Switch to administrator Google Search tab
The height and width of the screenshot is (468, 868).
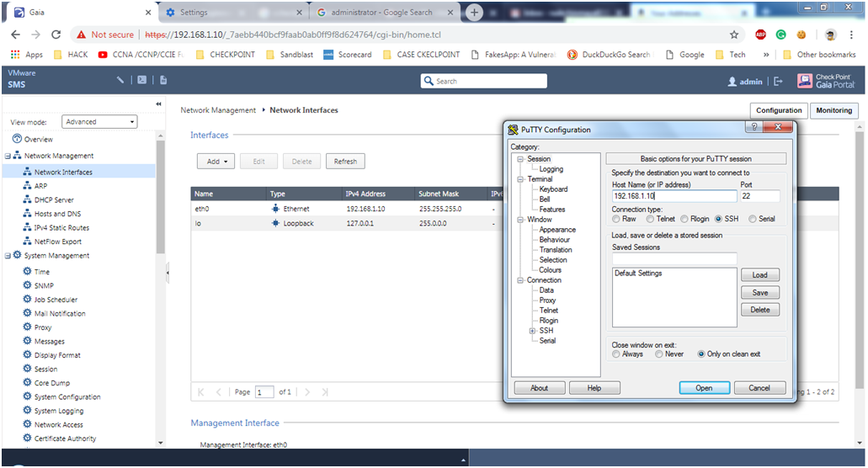coord(385,12)
